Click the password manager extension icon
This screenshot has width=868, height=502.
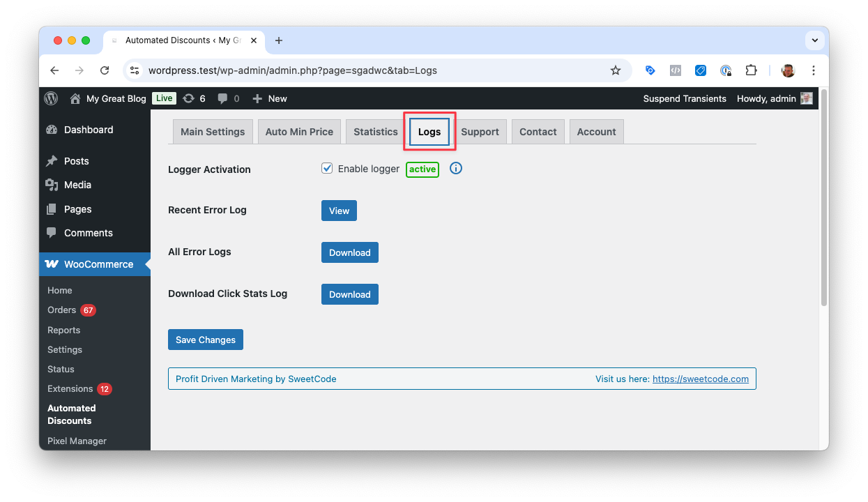click(726, 70)
